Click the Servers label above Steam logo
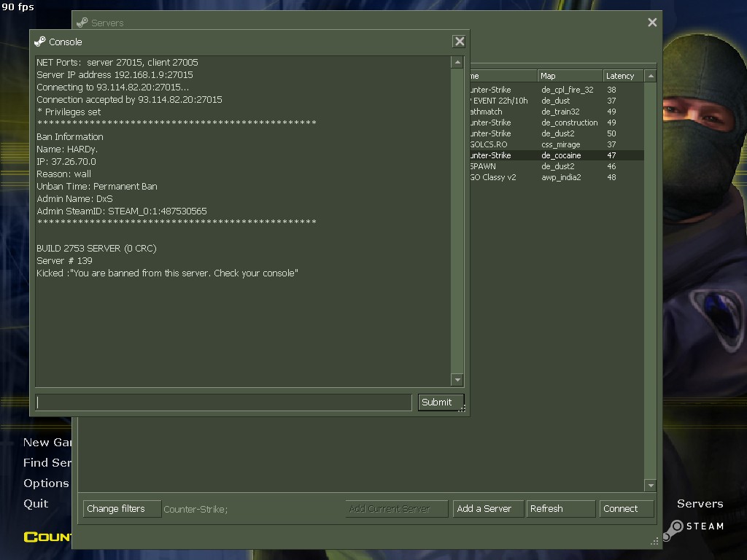 pos(700,504)
